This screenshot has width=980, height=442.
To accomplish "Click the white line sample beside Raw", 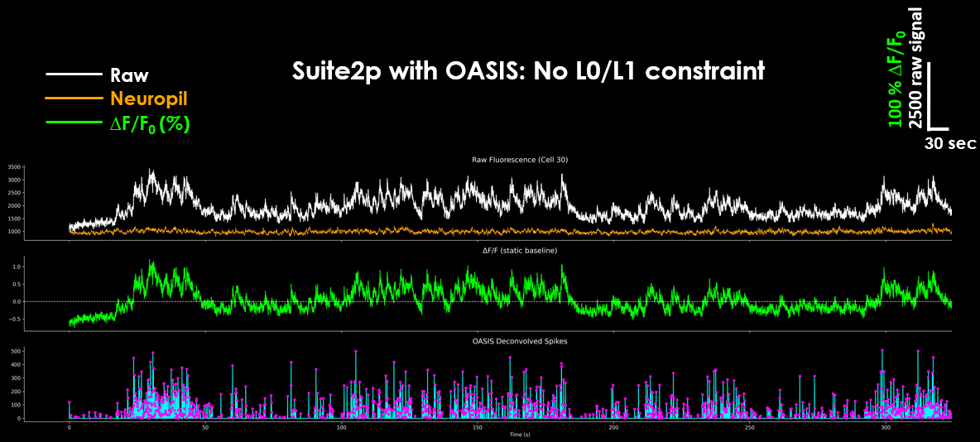I will 74,74.
